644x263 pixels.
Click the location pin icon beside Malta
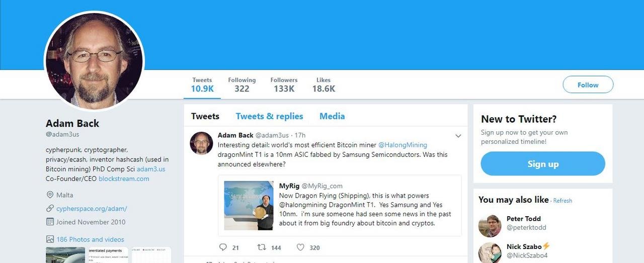50,195
